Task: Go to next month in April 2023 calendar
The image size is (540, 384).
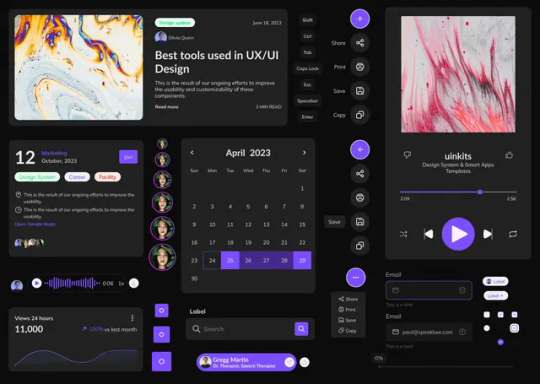Action: tap(304, 153)
